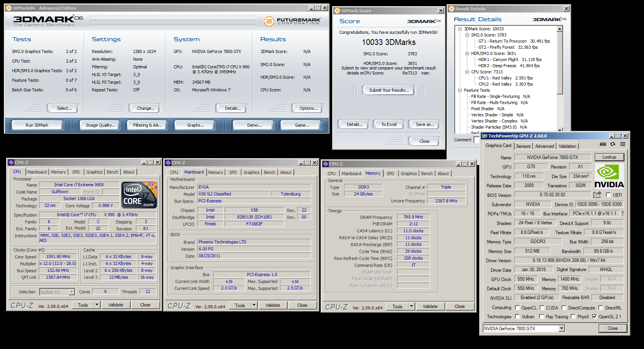
Task: Toggle the DirectCompute checkbox
Action: click(564, 308)
